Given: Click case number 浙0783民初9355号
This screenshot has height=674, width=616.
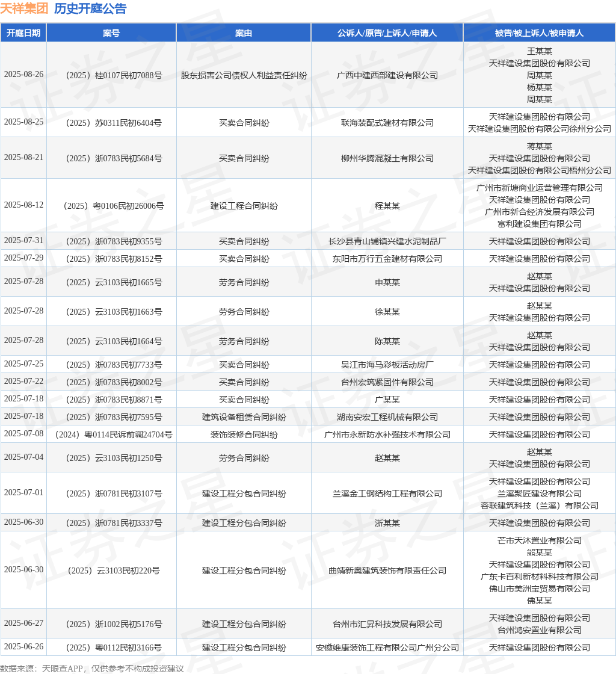Looking at the screenshot, I should 114,241.
